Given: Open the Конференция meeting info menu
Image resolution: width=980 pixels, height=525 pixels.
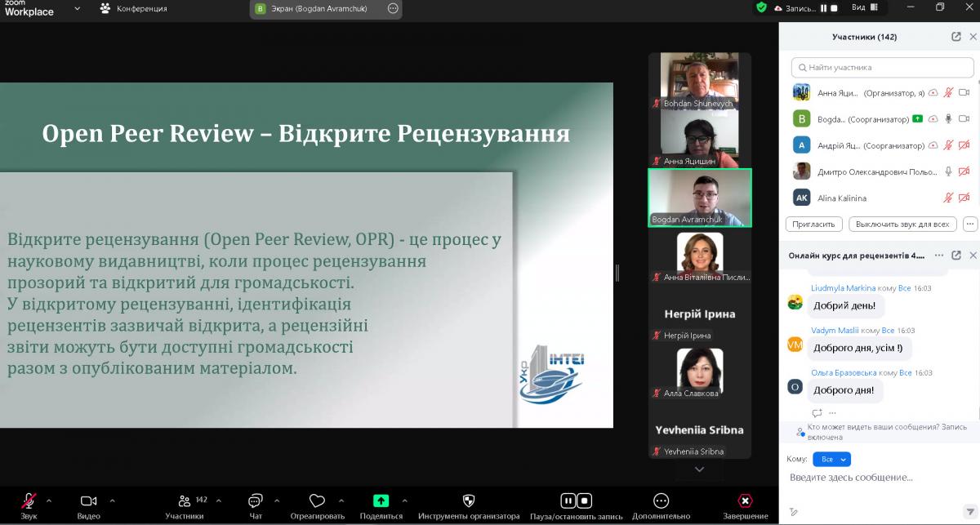Looking at the screenshot, I should pyautogui.click(x=133, y=8).
